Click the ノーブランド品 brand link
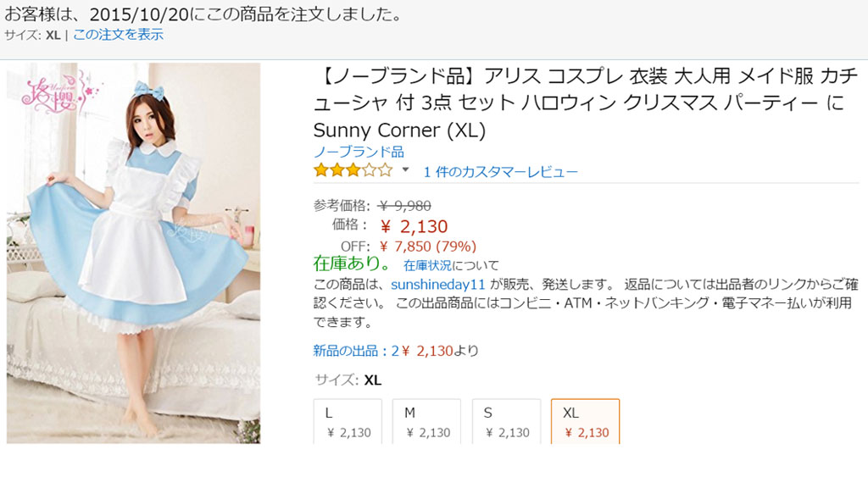Screen dimensions: 868x488 coord(359,152)
